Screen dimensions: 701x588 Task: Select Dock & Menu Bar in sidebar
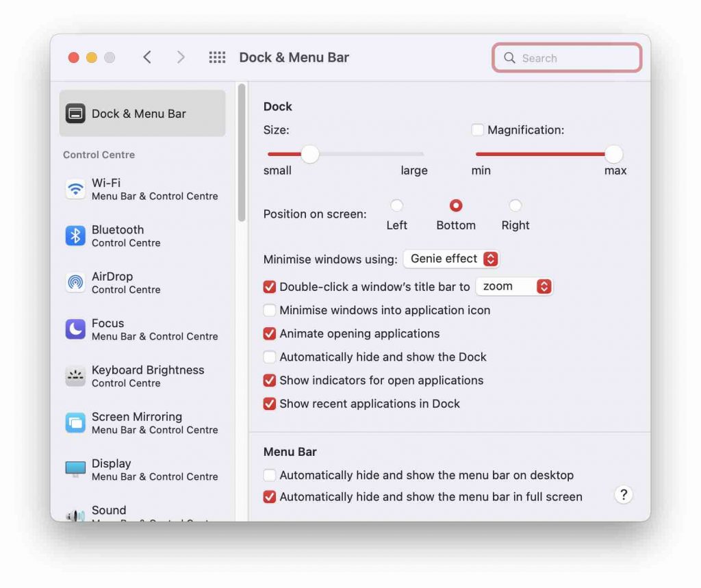(142, 114)
